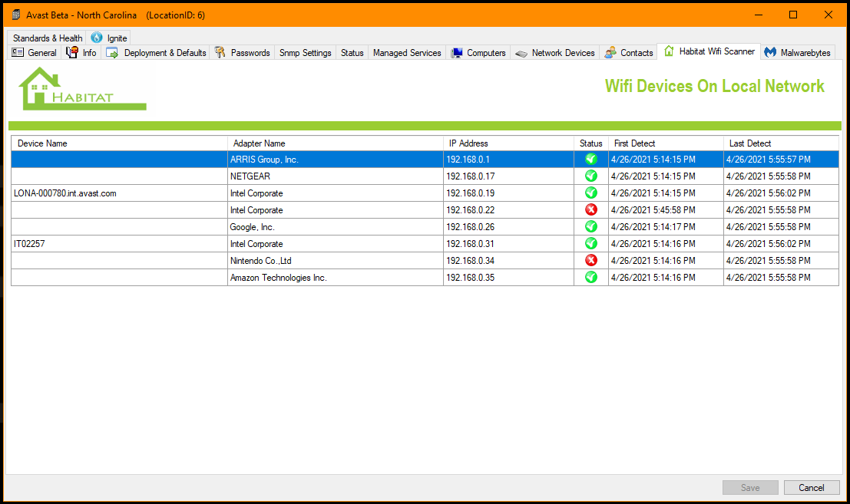Select the Nintendo Co.,Ltd adapter row
Screen dimensions: 850x504
coord(425,260)
